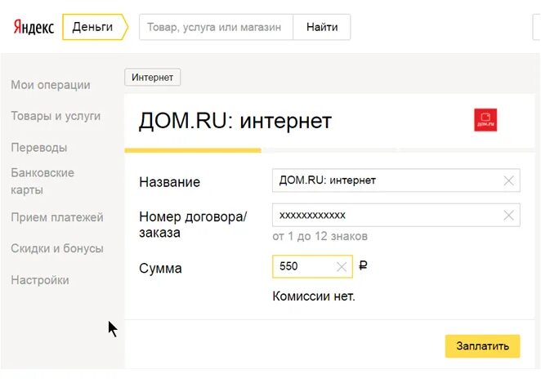
Task: Click the red ДОМ.RU logo icon
Action: 485,119
